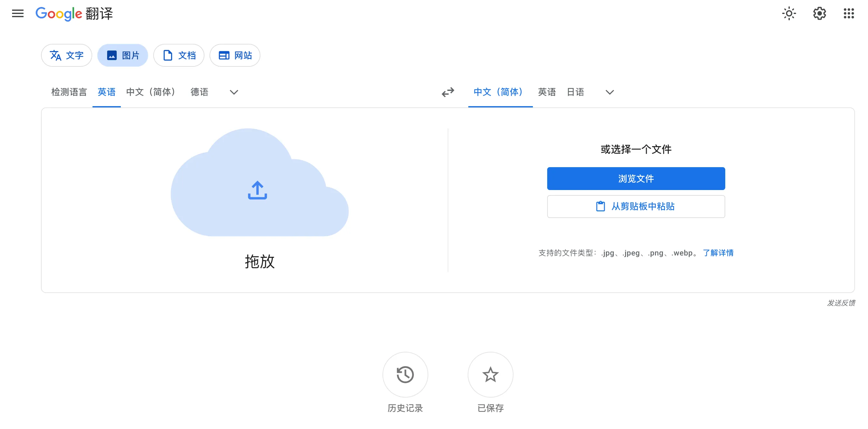Click 从剪贴板中粘贴 paste button
Viewport: 868px width, 429px height.
[636, 207]
